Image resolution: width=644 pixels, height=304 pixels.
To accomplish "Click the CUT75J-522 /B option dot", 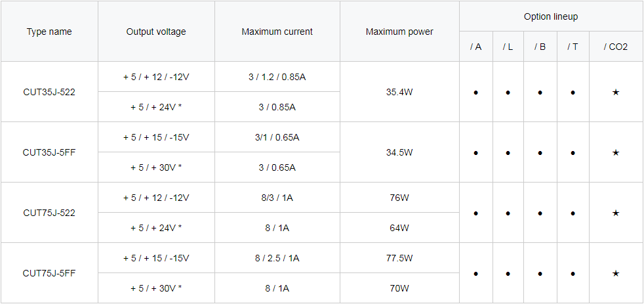I will click(x=540, y=213).
